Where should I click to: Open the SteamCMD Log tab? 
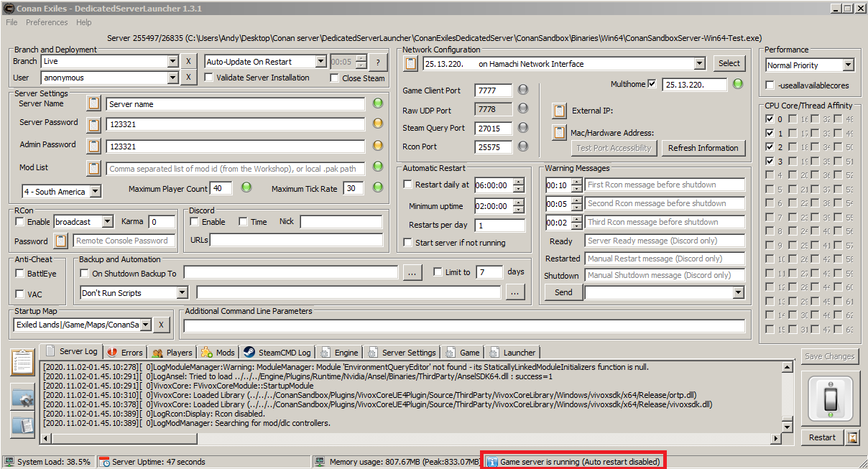click(x=277, y=353)
